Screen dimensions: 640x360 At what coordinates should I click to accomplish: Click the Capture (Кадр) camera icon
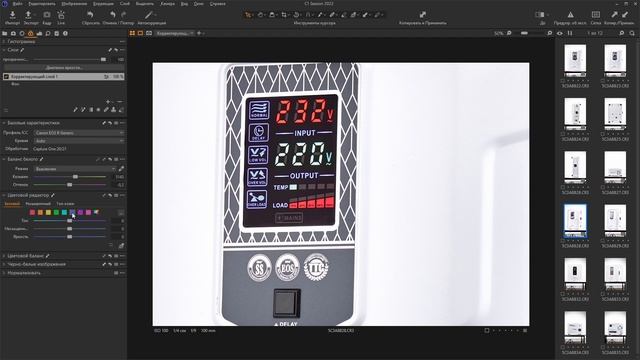[47, 15]
